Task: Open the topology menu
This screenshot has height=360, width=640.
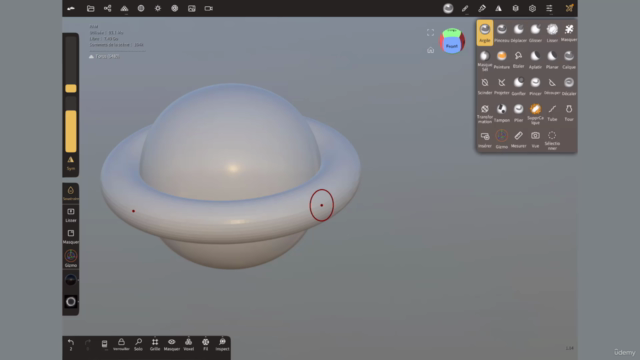Action: [x=124, y=8]
